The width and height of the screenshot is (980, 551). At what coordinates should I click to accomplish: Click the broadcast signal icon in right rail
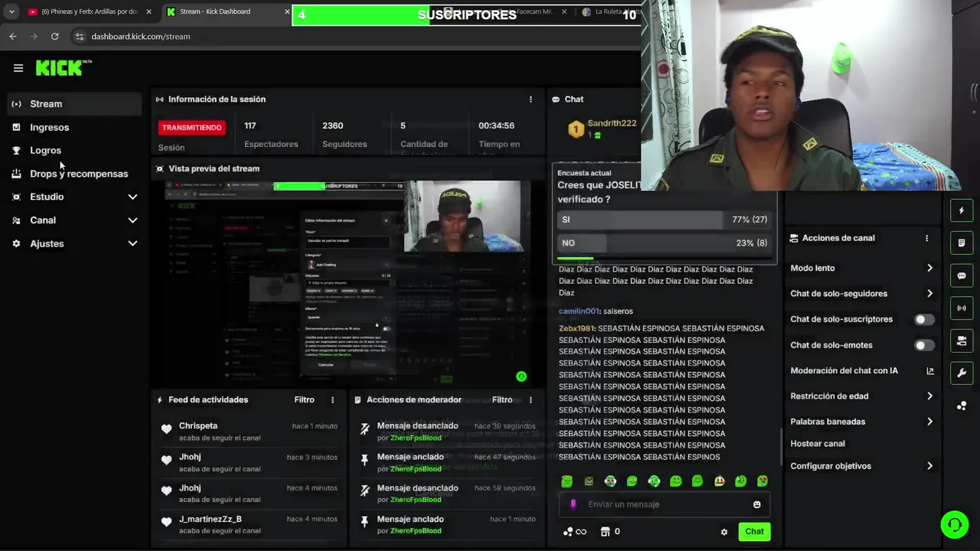click(x=962, y=308)
